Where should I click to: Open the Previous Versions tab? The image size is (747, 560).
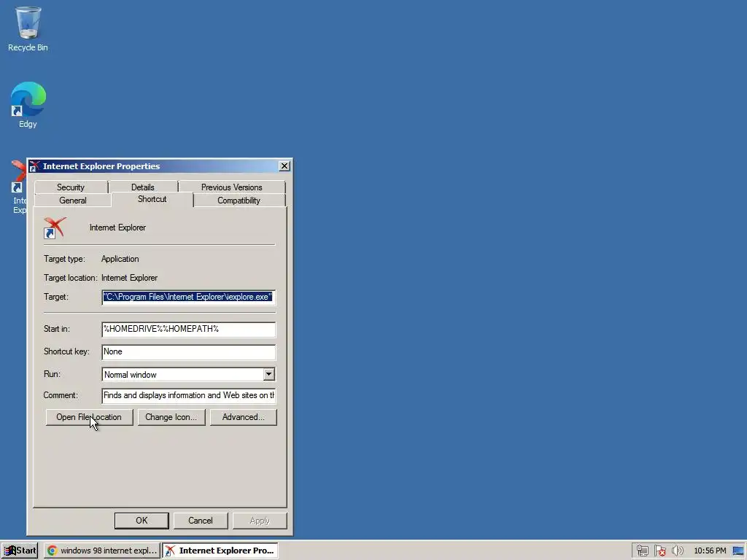[x=231, y=187]
